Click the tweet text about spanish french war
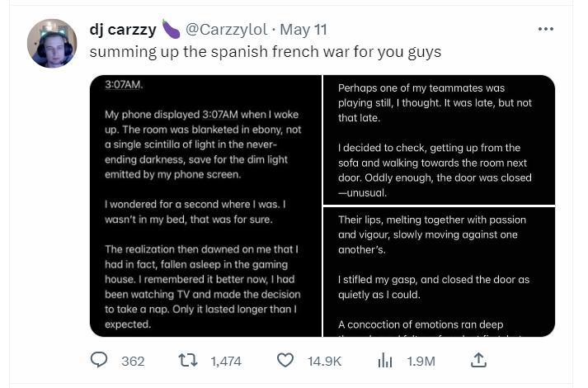Image resolution: width=588 pixels, height=388 pixels. pos(266,52)
